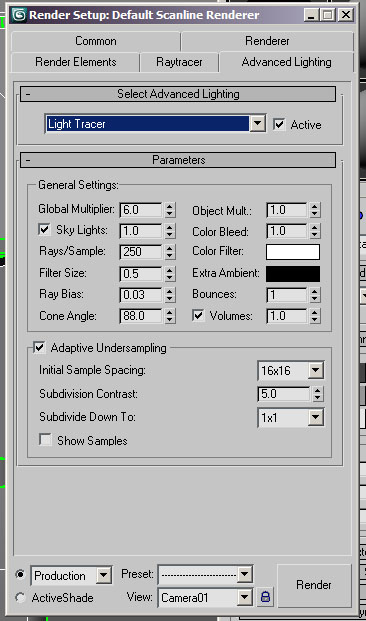Click the Bounces spinner arrows
Screen dimensions: 366x621
315,295
